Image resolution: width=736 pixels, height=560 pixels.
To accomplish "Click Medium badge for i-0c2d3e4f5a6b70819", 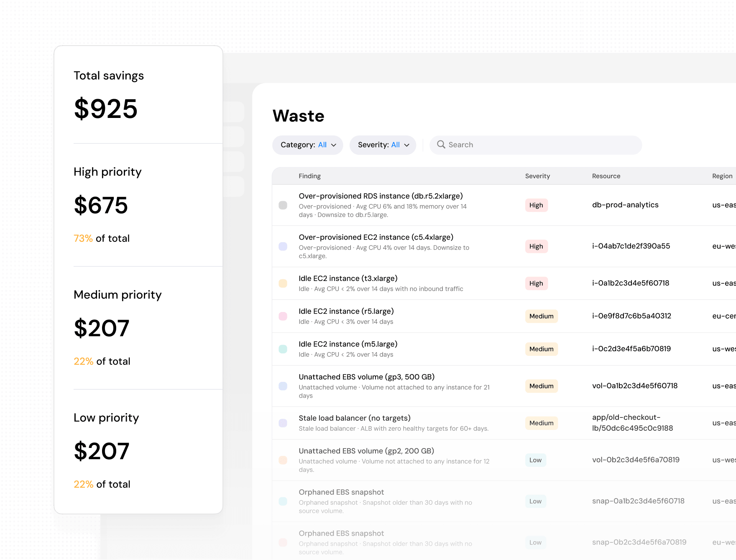I will 542,349.
